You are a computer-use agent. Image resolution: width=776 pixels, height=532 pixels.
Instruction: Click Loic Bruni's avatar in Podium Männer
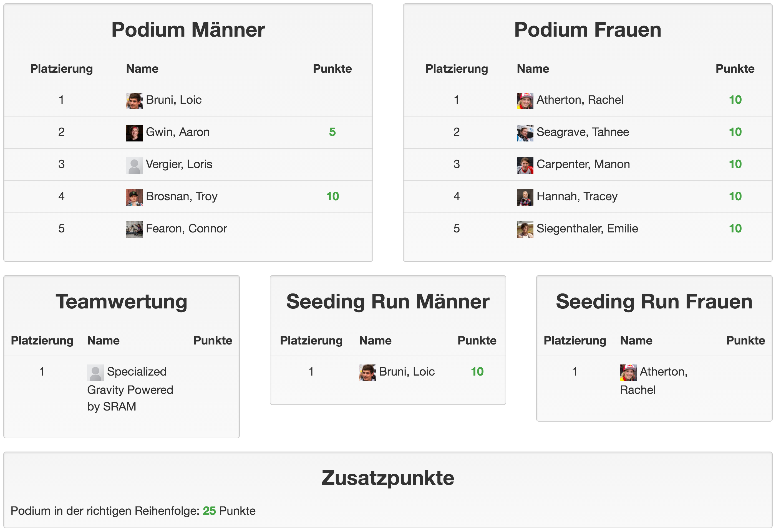[x=134, y=101]
